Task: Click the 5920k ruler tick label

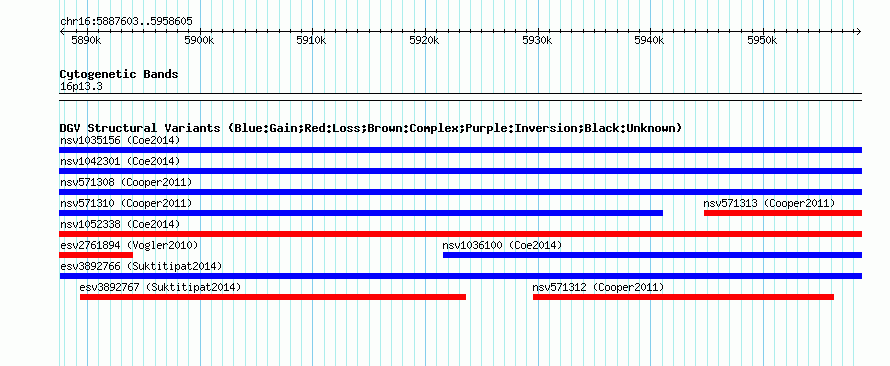Action: pos(425,41)
